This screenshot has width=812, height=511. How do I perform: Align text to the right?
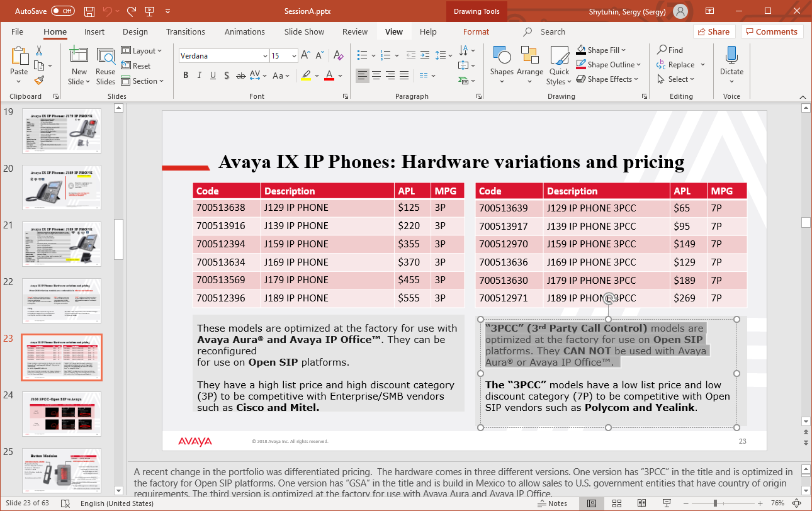(x=390, y=76)
